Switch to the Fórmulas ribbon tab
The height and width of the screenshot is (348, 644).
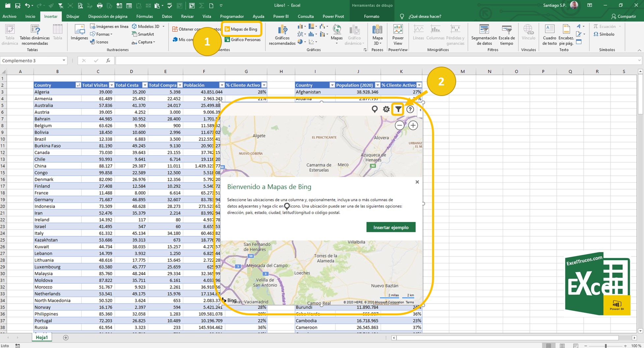point(144,16)
